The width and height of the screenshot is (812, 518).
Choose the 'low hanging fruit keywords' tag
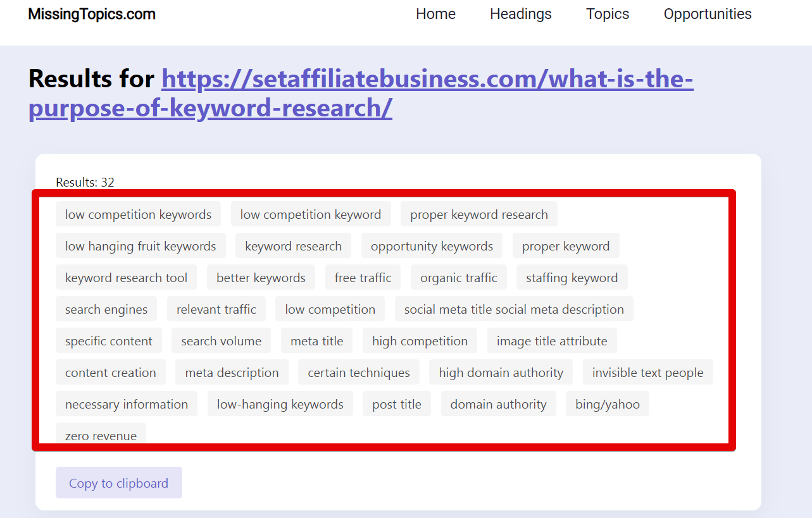click(x=141, y=246)
